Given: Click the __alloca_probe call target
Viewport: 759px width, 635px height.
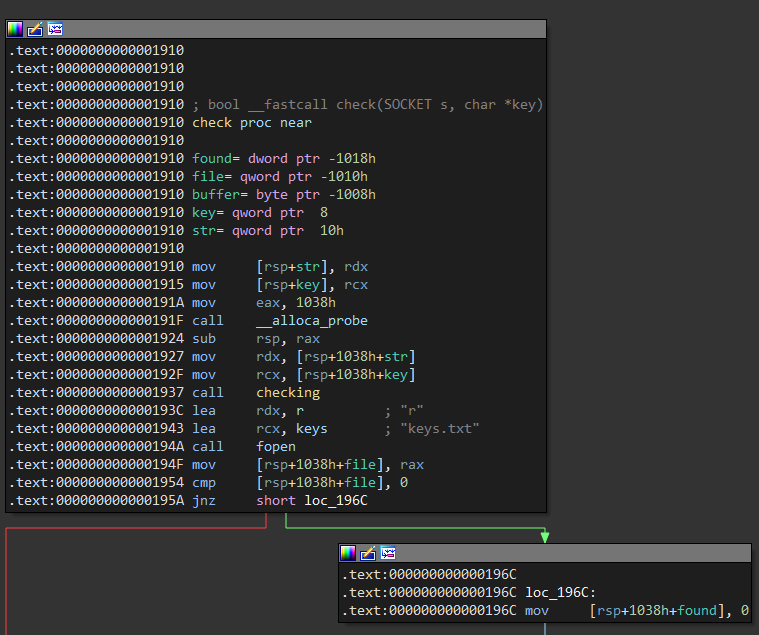Looking at the screenshot, I should tap(312, 321).
